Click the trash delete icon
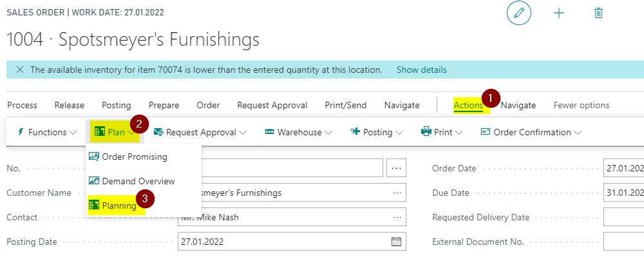Viewport: 644px width, 268px height. pos(598,13)
